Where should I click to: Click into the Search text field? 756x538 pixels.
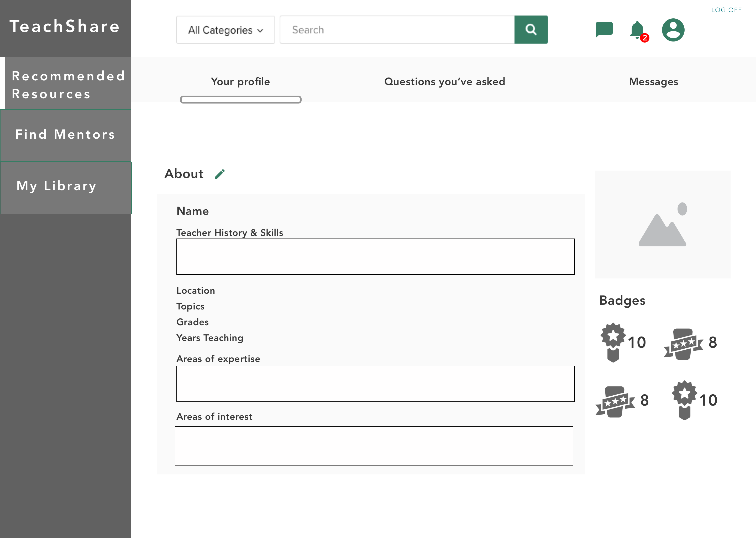pyautogui.click(x=397, y=30)
